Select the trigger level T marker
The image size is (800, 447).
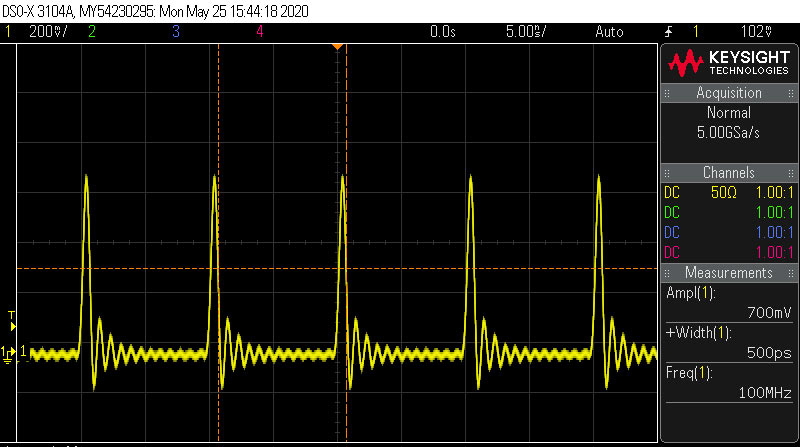coord(12,321)
